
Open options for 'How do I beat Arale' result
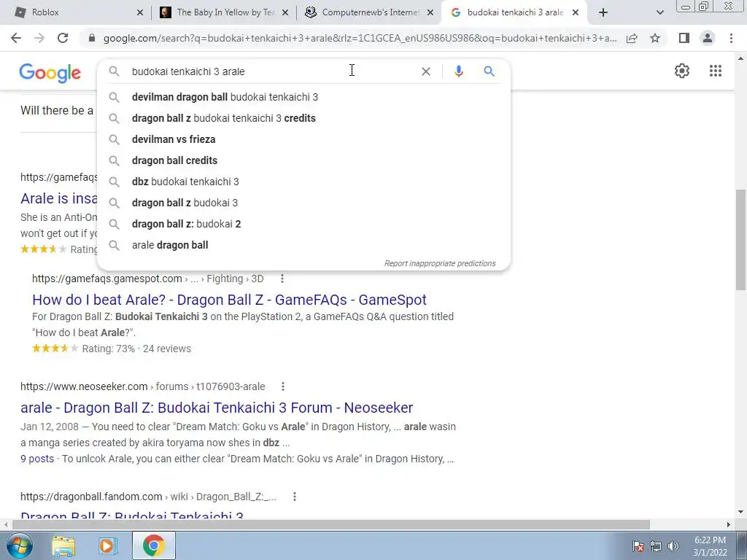(x=282, y=279)
